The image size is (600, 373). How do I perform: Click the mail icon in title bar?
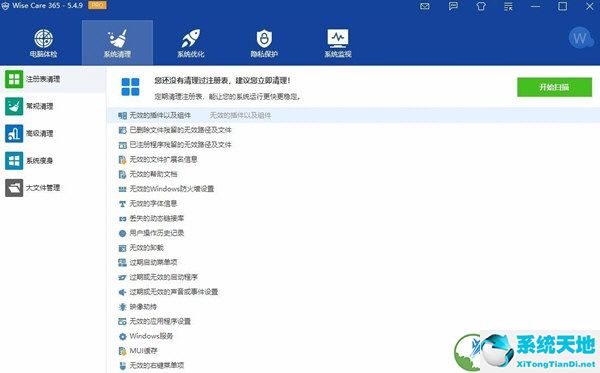(x=425, y=7)
